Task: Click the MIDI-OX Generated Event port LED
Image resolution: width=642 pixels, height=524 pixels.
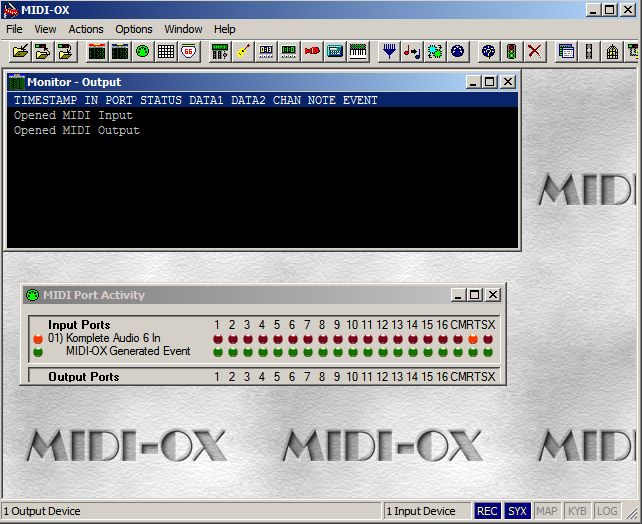Action: [x=38, y=352]
